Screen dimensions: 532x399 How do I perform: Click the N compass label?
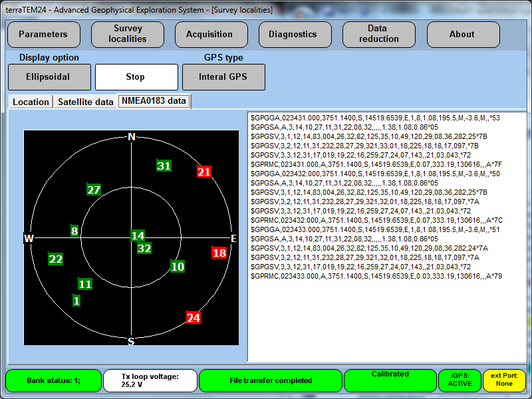click(131, 137)
